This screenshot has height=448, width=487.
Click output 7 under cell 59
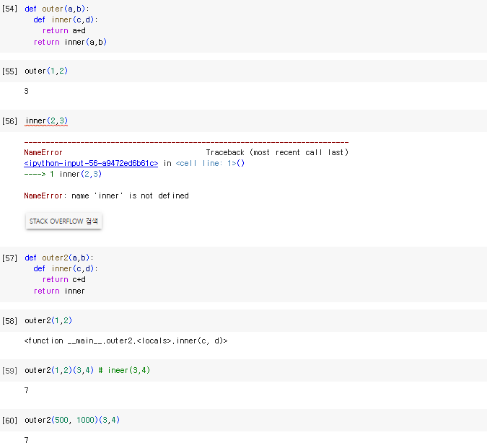pos(27,390)
